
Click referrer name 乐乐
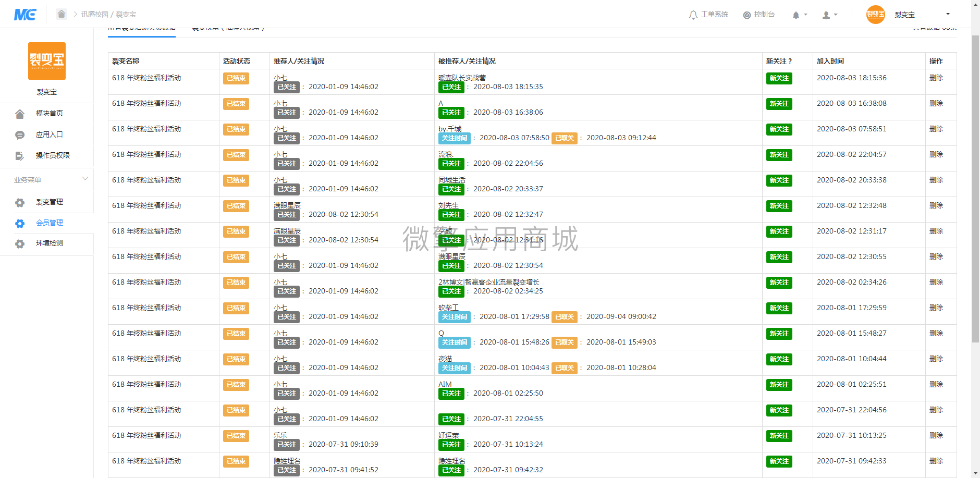tap(280, 435)
